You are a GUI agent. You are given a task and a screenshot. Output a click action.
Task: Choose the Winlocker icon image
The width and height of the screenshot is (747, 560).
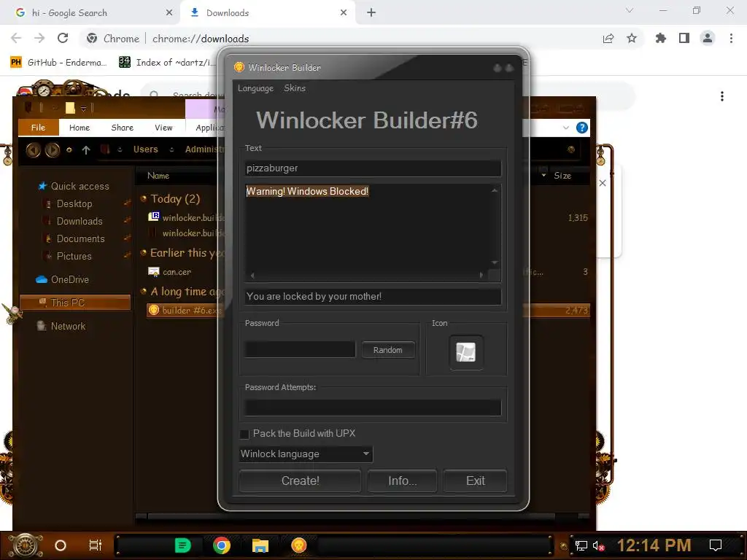pos(466,352)
